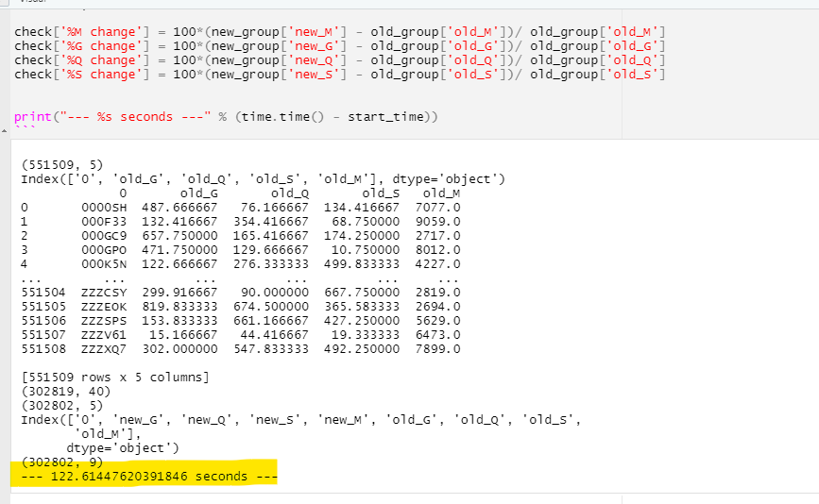Click the value 174.250000 in the old_S column
Image resolution: width=819 pixels, height=504 pixels.
point(362,235)
